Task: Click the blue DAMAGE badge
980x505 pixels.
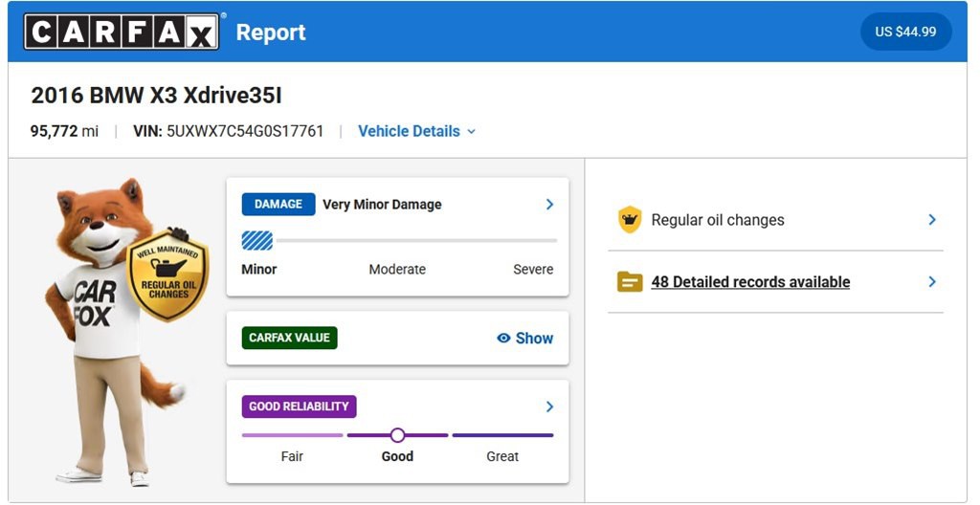Action: click(278, 205)
